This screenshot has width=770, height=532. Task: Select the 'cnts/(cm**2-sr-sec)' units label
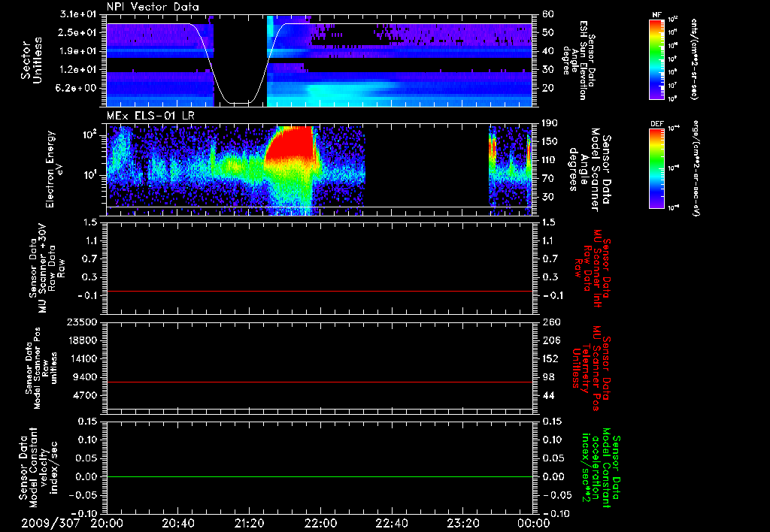pos(693,59)
